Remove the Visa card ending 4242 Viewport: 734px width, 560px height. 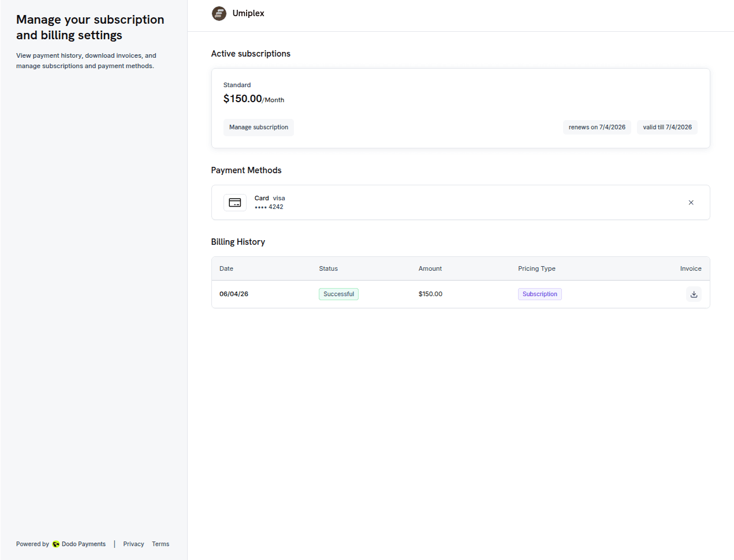click(x=691, y=203)
